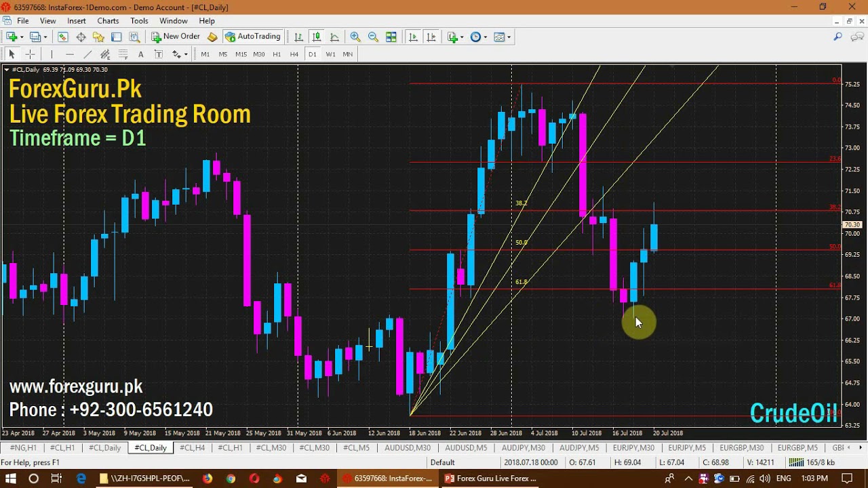The height and width of the screenshot is (488, 868).
Task: Switch to the EURGBP,M5 chart tab
Action: 797,448
